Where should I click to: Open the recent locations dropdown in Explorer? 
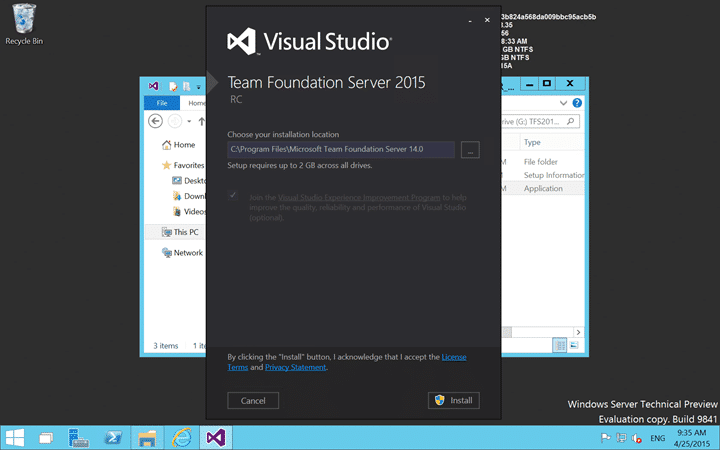[x=189, y=122]
